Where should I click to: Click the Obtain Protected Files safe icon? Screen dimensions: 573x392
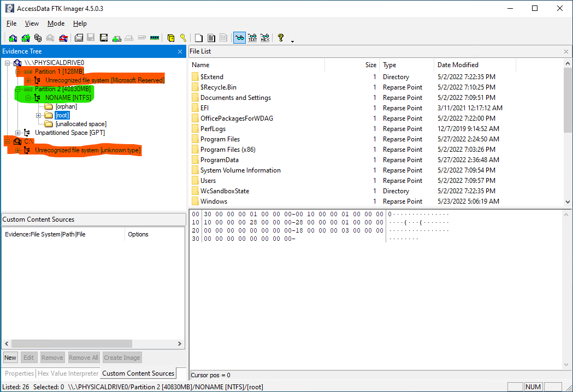click(x=170, y=38)
